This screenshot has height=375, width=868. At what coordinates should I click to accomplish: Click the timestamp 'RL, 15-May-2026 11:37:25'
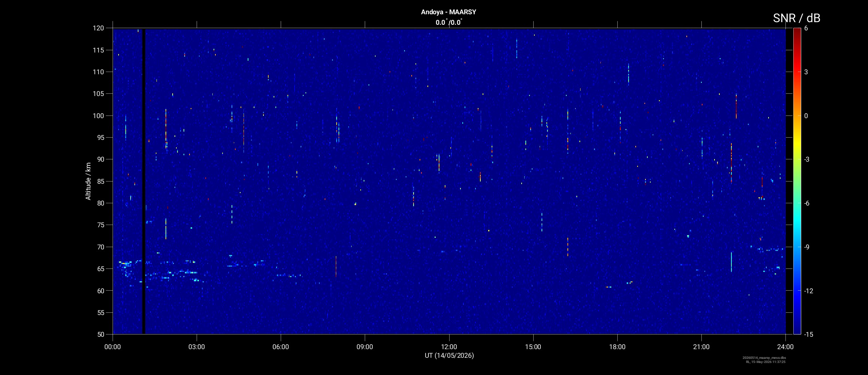coord(766,362)
